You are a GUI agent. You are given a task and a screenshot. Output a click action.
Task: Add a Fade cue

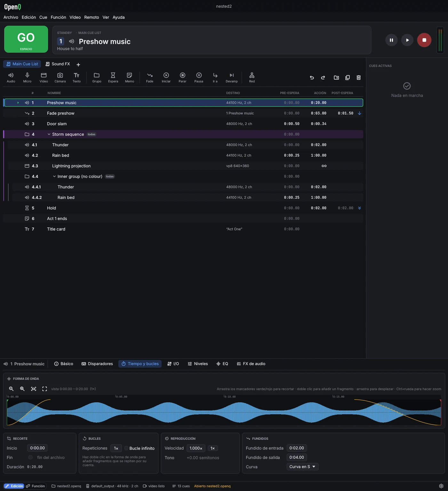(x=150, y=77)
